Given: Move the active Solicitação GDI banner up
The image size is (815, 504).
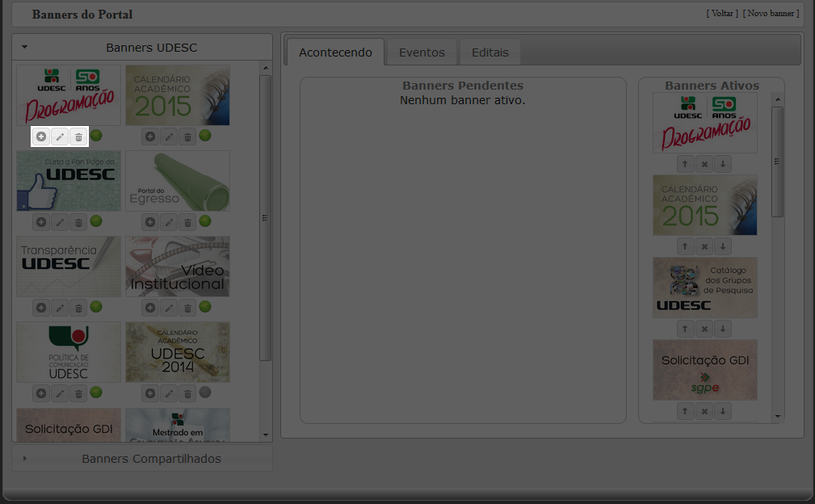Looking at the screenshot, I should (x=685, y=411).
